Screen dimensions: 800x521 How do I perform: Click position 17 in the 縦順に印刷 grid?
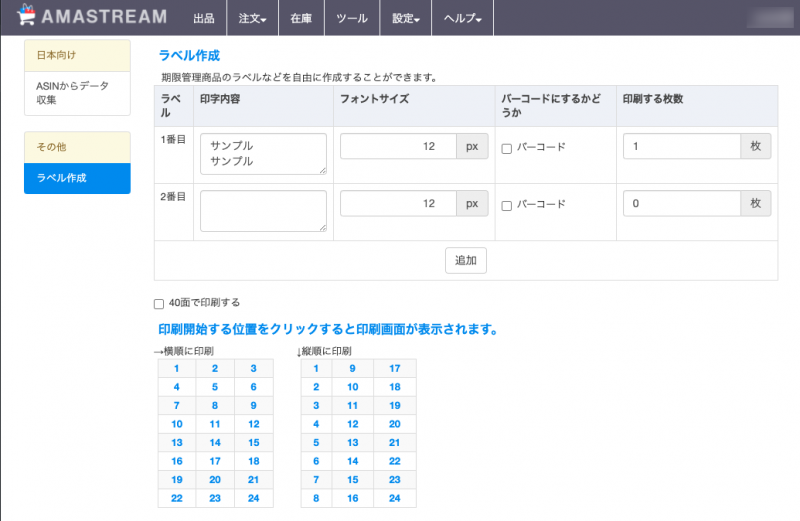pyautogui.click(x=395, y=368)
